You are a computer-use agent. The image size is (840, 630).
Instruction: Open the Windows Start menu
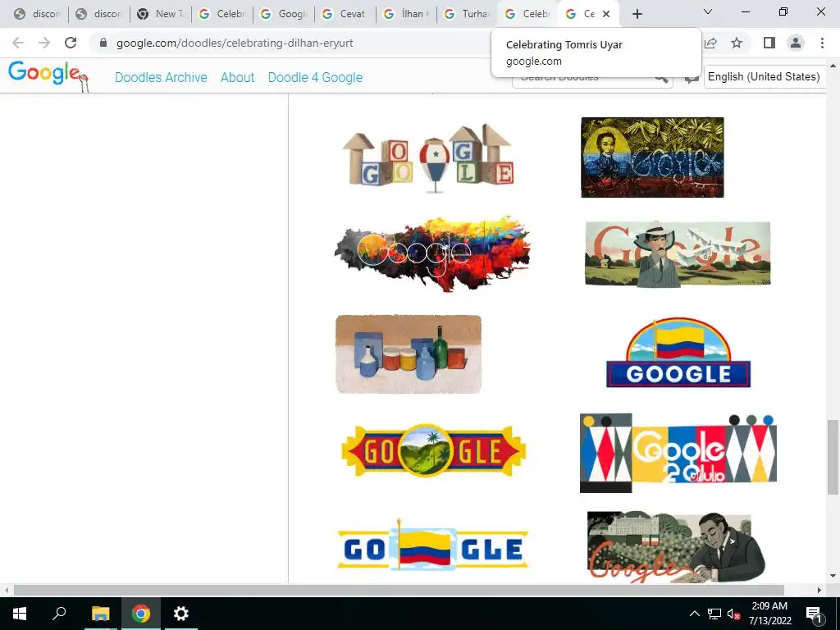click(20, 614)
